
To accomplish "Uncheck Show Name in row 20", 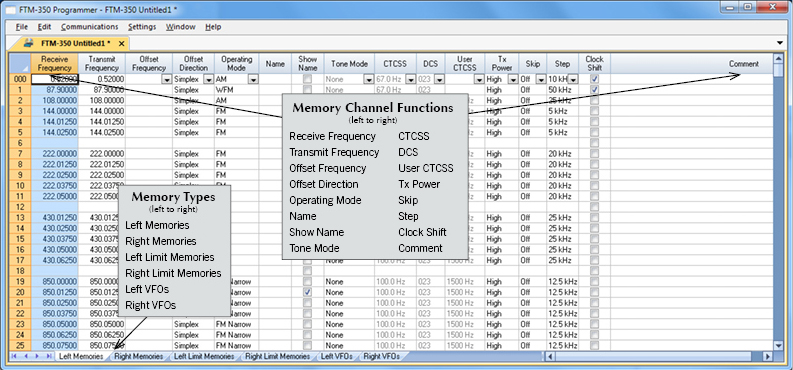I will click(307, 292).
